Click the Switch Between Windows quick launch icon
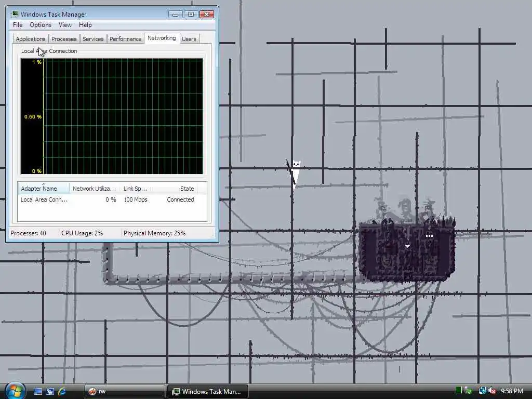 pos(50,391)
